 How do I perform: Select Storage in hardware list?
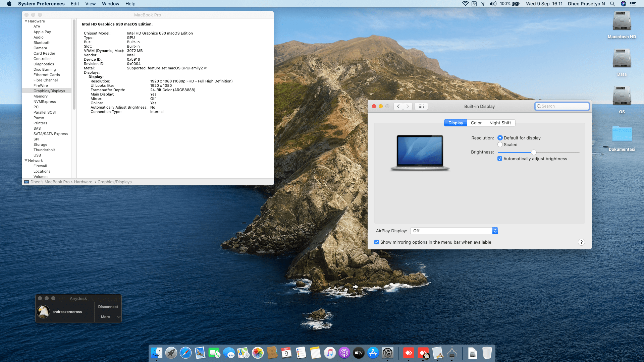[40, 144]
